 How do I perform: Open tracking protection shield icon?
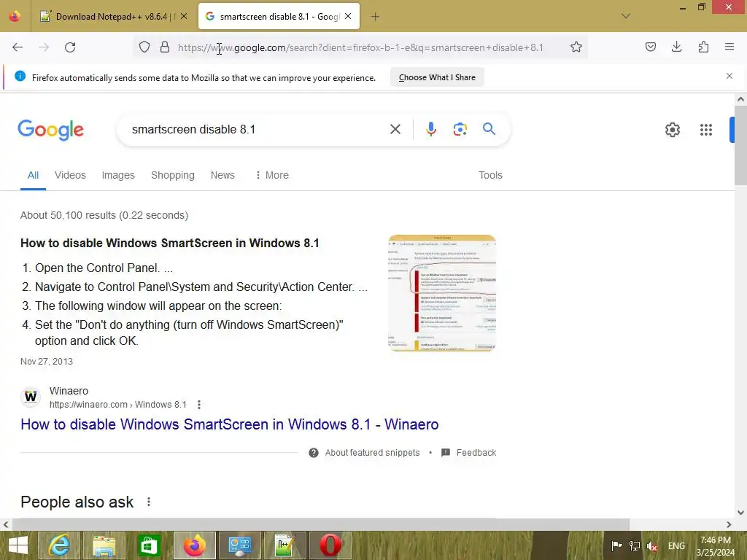click(144, 47)
